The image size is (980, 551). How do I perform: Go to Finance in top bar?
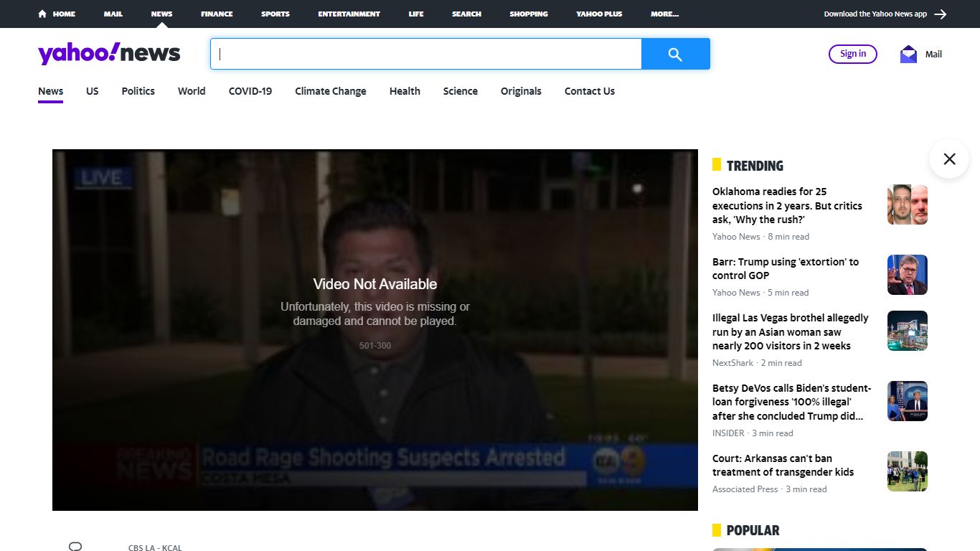tap(217, 14)
